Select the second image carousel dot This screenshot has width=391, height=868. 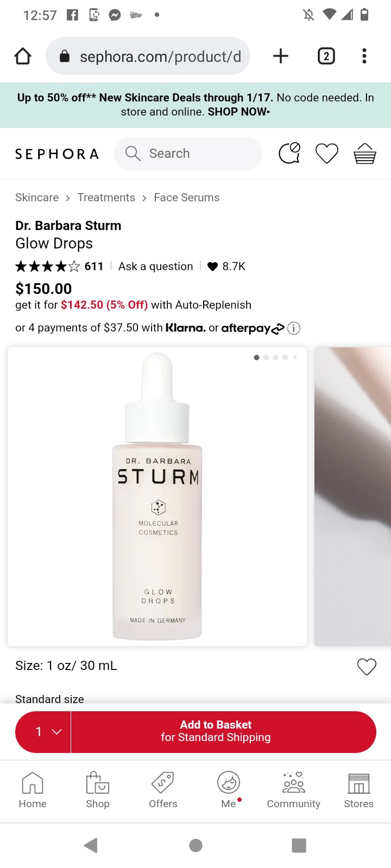point(266,358)
